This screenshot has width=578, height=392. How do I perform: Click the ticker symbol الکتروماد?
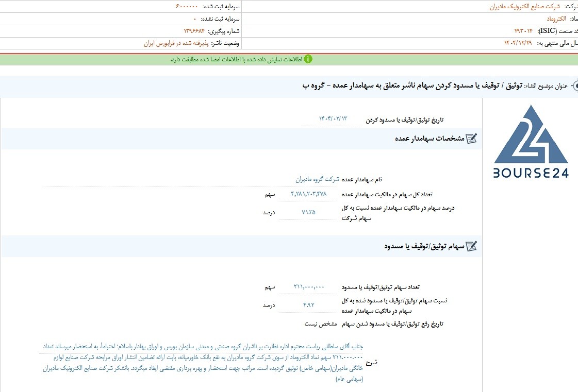pyautogui.click(x=556, y=19)
